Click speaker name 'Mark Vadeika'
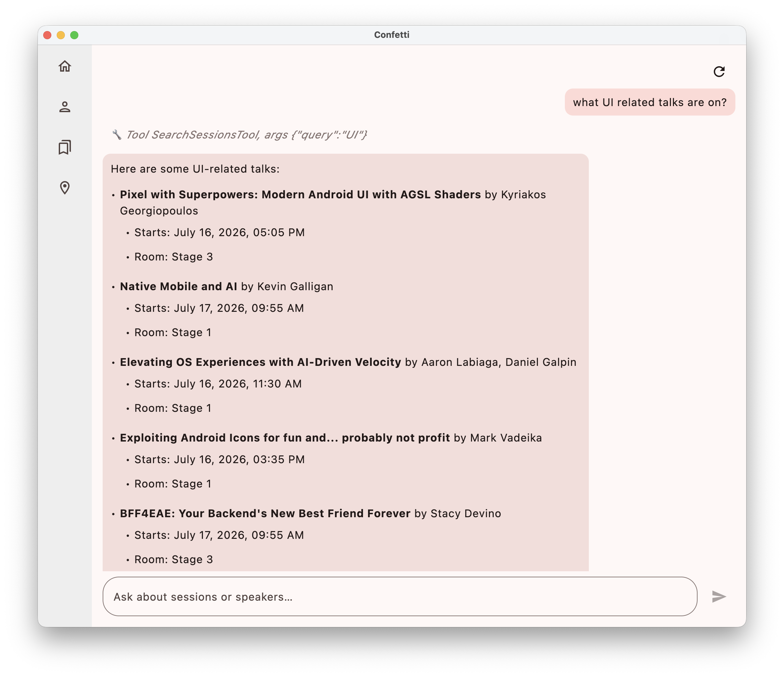The width and height of the screenshot is (784, 677). coord(506,438)
